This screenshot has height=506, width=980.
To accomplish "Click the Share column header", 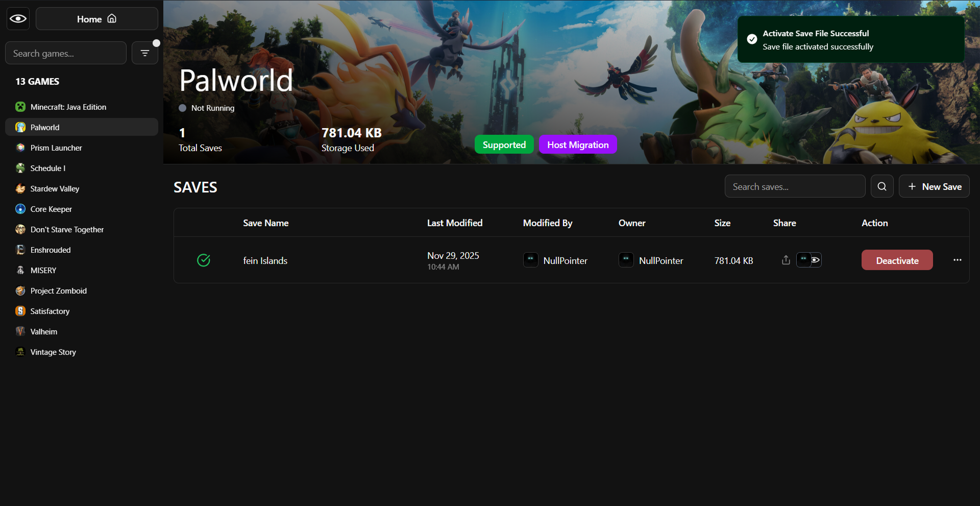I will pos(785,223).
